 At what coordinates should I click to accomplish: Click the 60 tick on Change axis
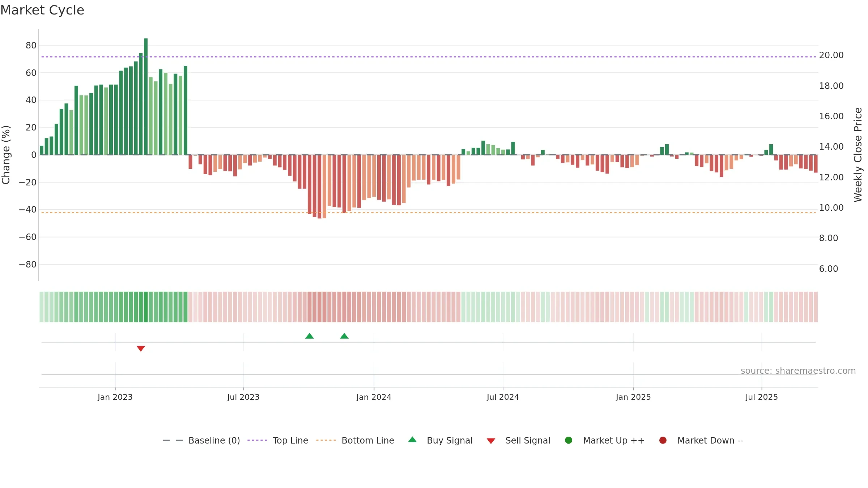(31, 73)
